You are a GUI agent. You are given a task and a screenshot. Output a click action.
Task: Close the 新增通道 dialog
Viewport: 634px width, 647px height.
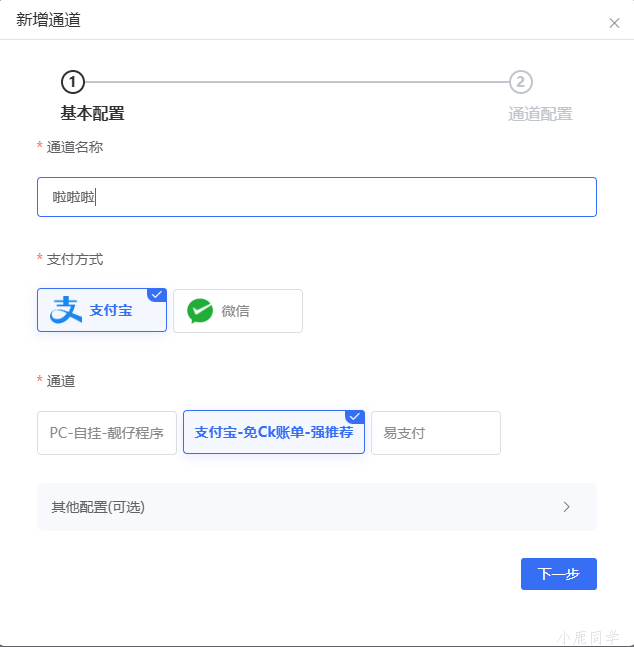coord(614,23)
